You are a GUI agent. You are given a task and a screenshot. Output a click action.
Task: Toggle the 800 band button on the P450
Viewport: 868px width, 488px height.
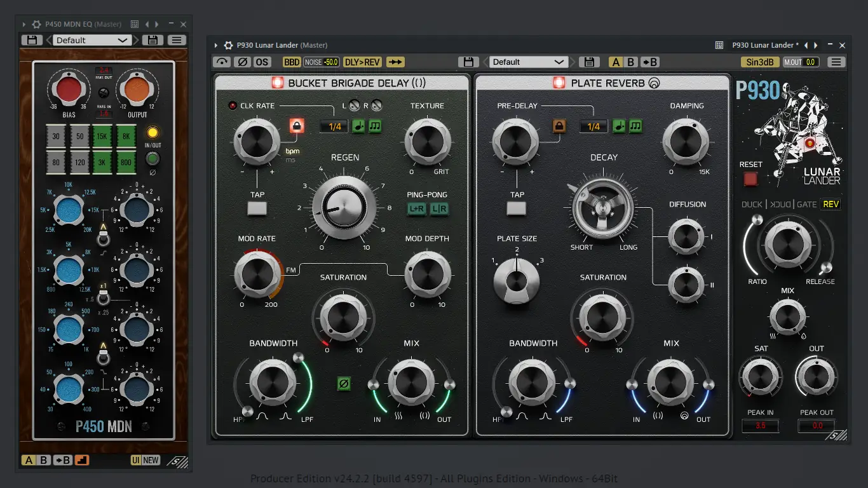pos(126,162)
